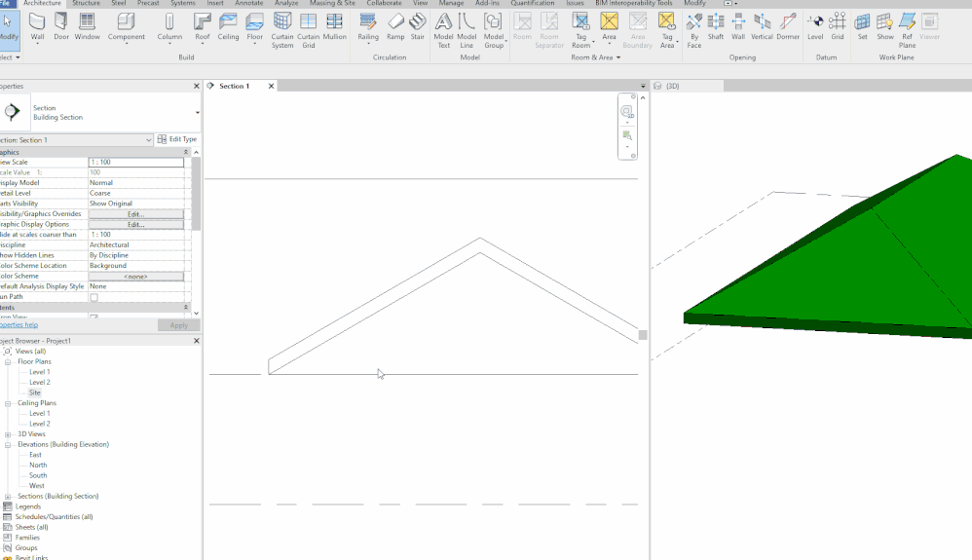Image resolution: width=972 pixels, height=560 pixels.
Task: Select the Shaft opening tool
Action: (x=716, y=27)
